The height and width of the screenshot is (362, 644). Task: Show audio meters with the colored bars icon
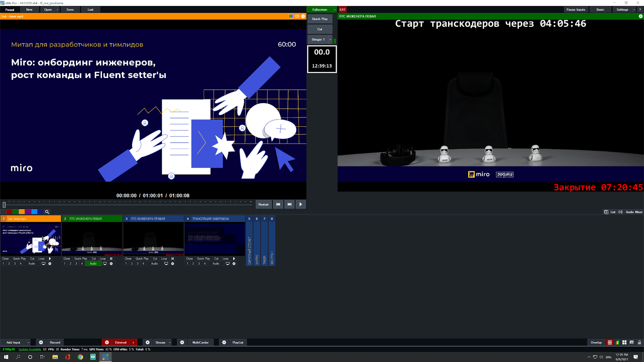click(617, 342)
